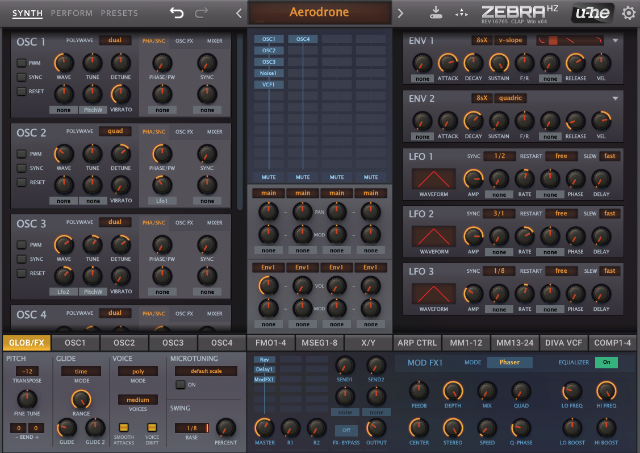Click the Master volume knob

pos(265,425)
